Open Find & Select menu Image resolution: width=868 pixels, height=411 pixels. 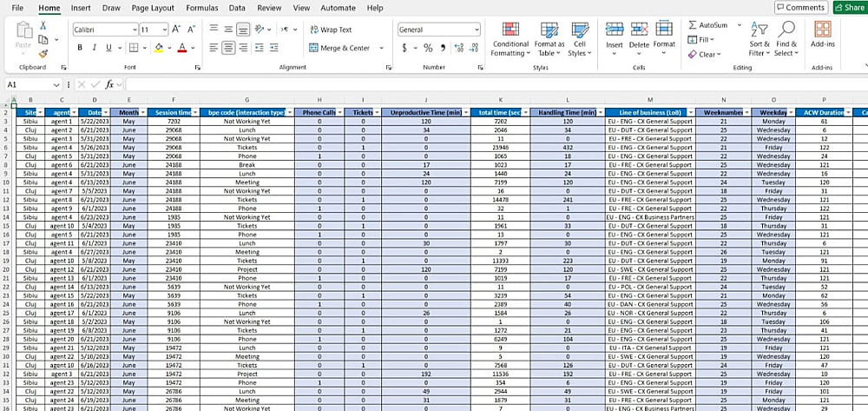(x=786, y=39)
